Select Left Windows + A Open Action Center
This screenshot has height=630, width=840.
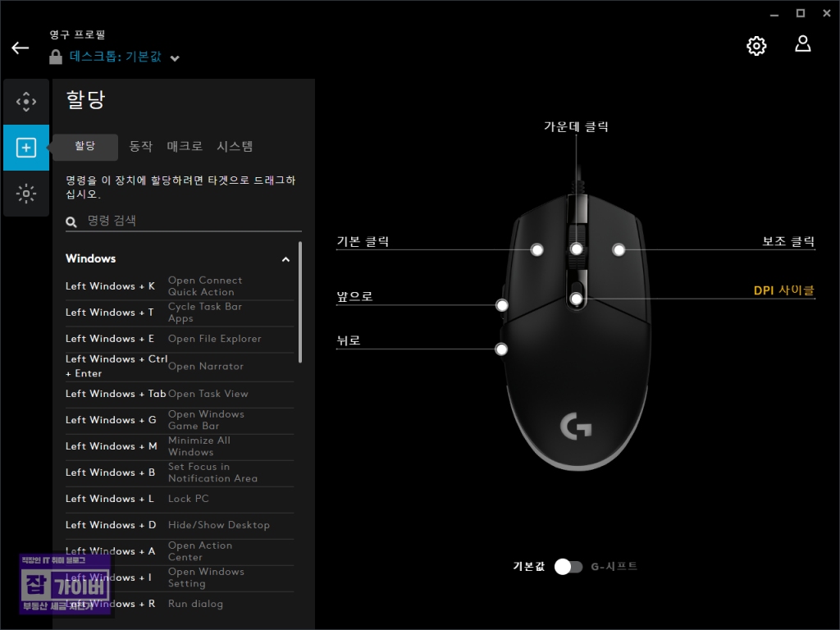180,552
